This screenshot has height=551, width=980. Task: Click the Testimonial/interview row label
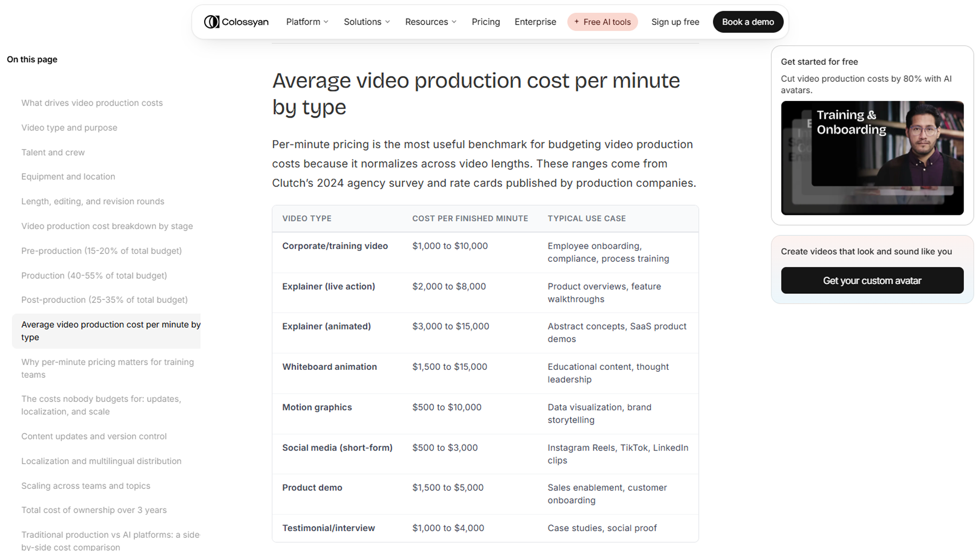click(328, 528)
